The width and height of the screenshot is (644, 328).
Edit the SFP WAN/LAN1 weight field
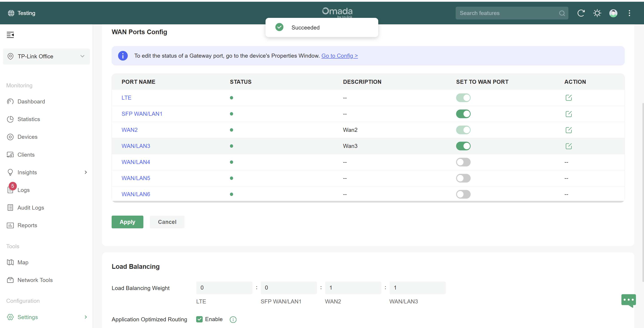click(x=289, y=288)
